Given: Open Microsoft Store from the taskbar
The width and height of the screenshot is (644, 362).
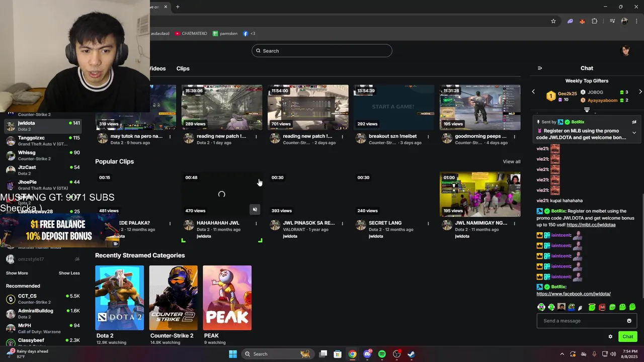Looking at the screenshot, I should pyautogui.click(x=338, y=354).
